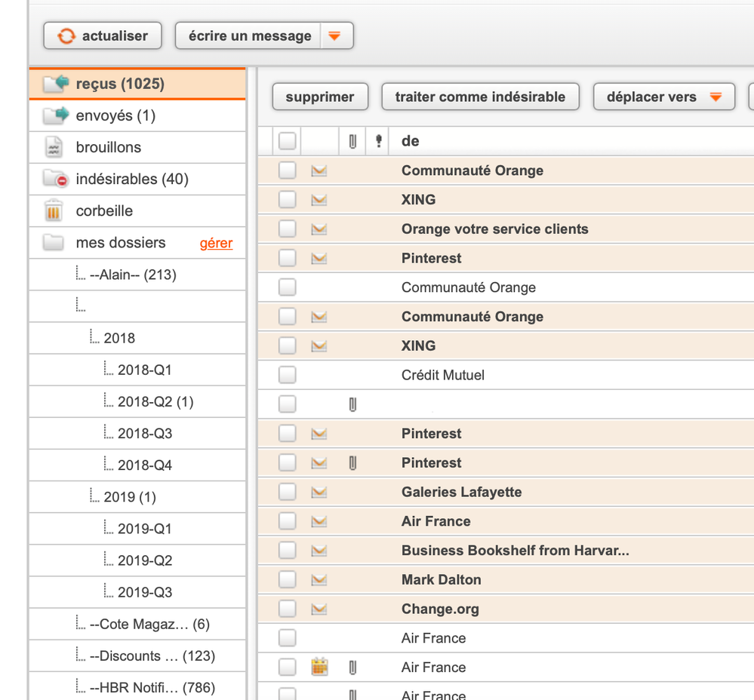Check the box for Crédit Mutuel email
Screen dimensions: 754x700
coord(287,375)
